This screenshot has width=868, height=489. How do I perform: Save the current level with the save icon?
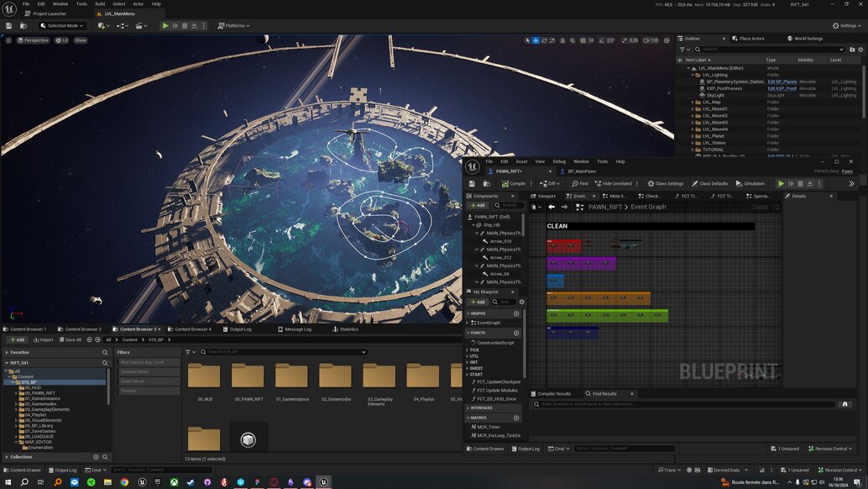click(x=8, y=26)
